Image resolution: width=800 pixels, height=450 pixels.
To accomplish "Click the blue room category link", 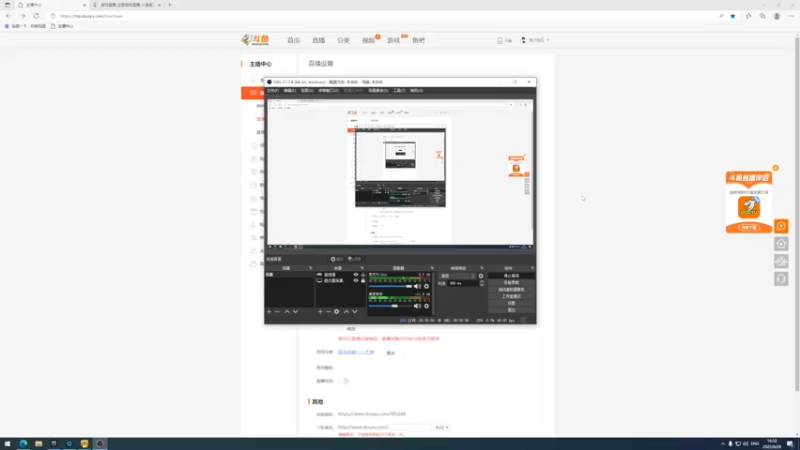I will click(356, 352).
